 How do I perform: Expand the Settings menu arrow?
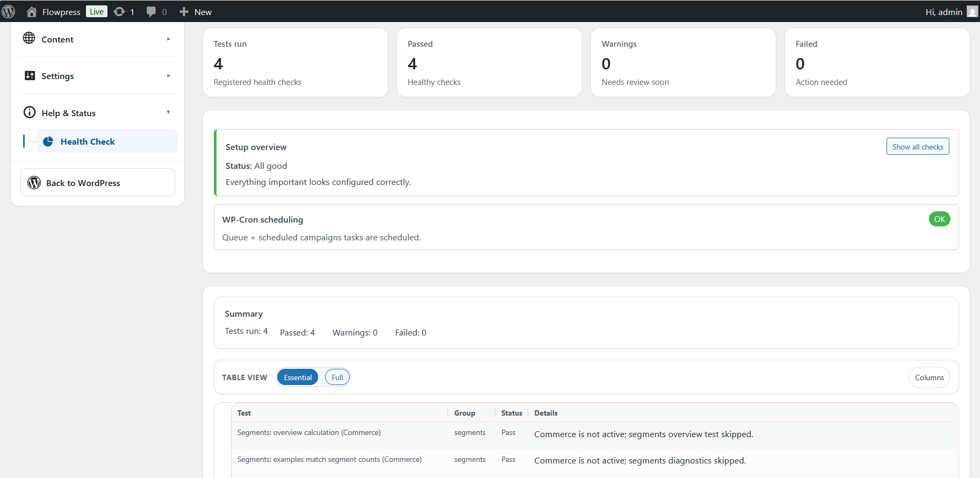168,76
